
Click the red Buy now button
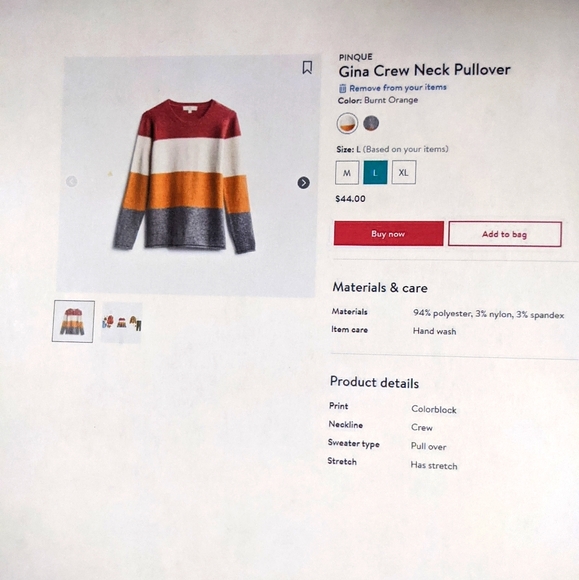point(388,233)
